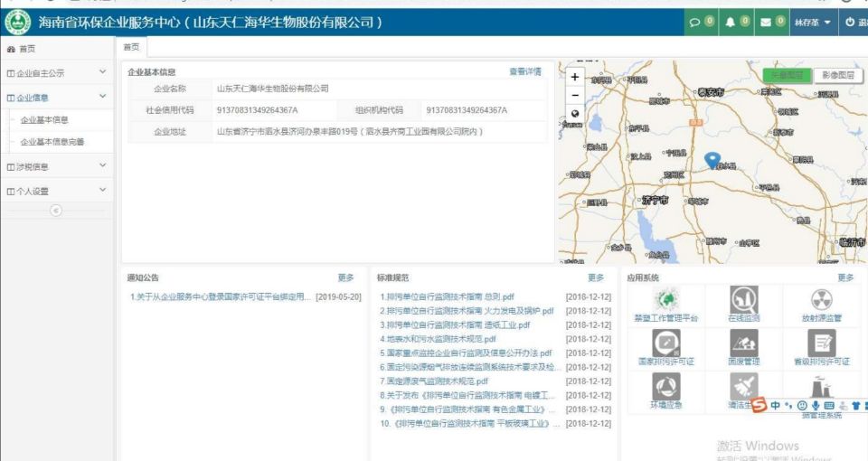
Task: Open the 林存革 user dropdown menu
Action: pyautogui.click(x=813, y=23)
